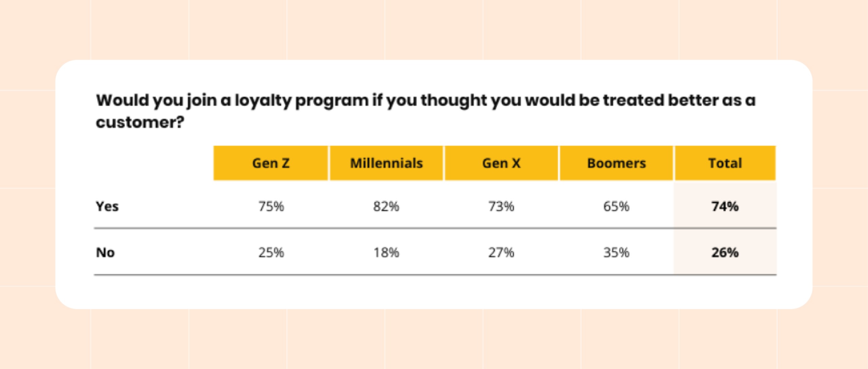
Task: Click the Gen X column header
Action: (501, 163)
